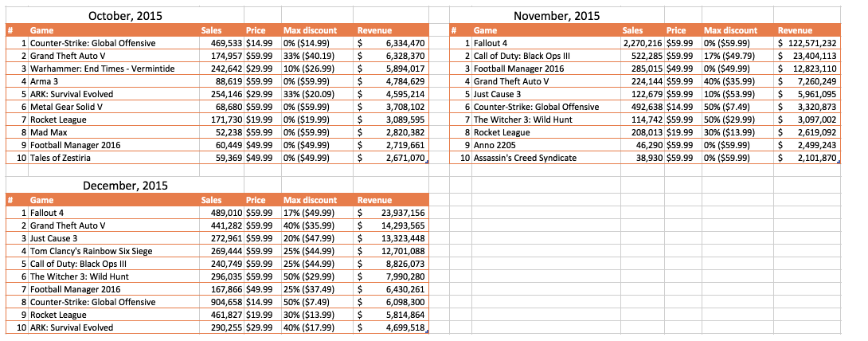Select the Tales of Zestiria cell
Image resolution: width=868 pixels, height=341 pixels.
tap(114, 158)
